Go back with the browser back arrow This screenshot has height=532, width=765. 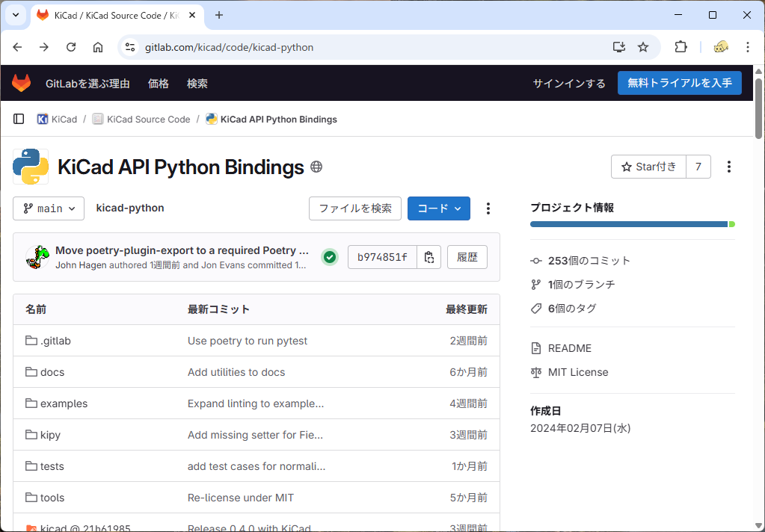point(17,47)
